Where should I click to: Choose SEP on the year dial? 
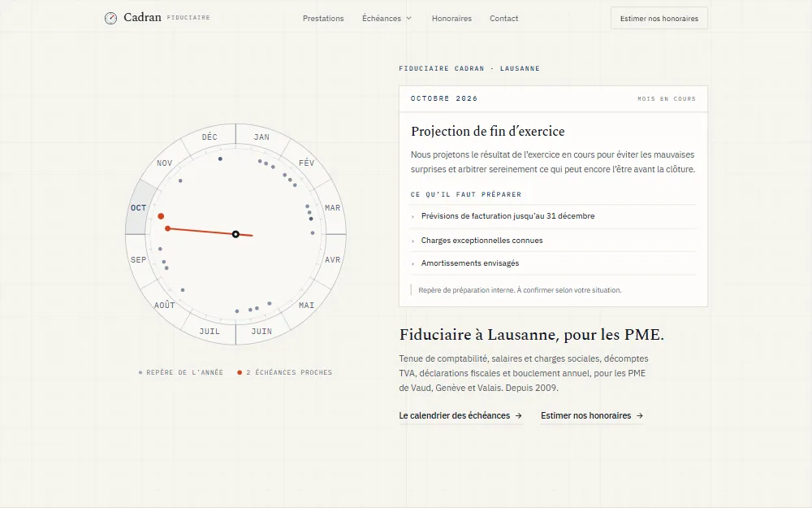pyautogui.click(x=138, y=260)
